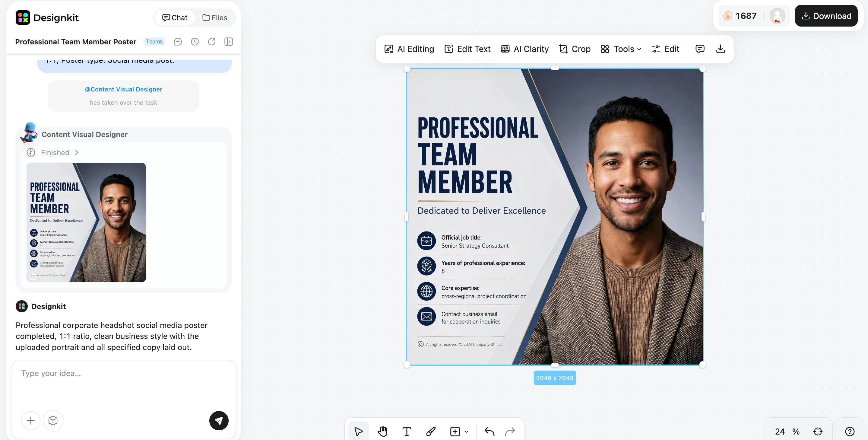Screen dimensions: 868x440
Task: Click the share arrow icon
Action: [212, 41]
